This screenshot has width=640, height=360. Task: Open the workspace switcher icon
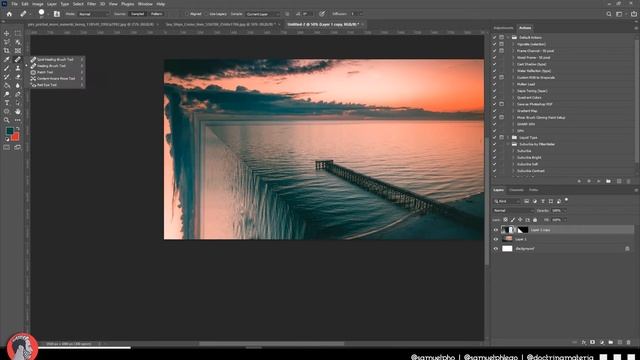coord(620,14)
